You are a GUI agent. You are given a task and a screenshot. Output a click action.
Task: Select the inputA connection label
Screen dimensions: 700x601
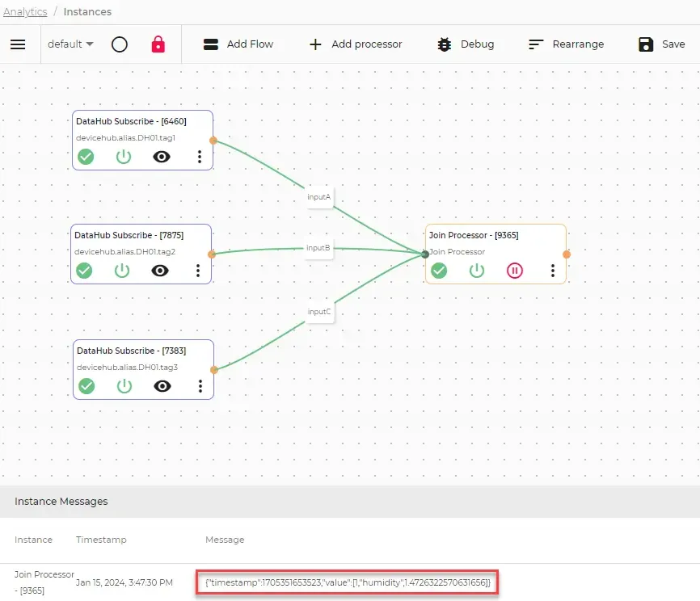point(318,197)
